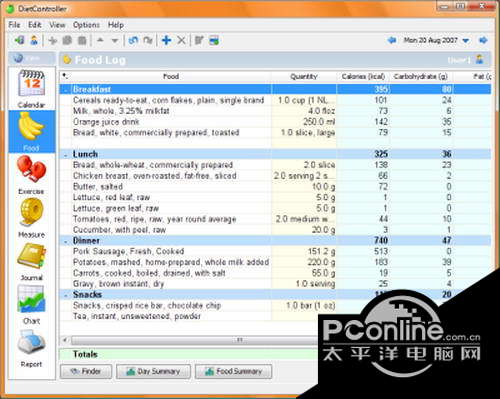Select the Pork Sausage, Fresh, Cooked row
The height and width of the screenshot is (399, 500).
(x=275, y=251)
